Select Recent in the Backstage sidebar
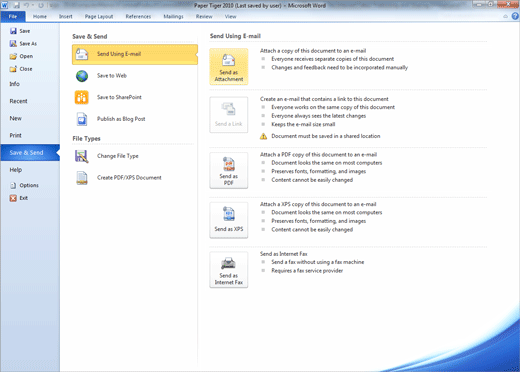The width and height of the screenshot is (520, 372). click(x=30, y=101)
